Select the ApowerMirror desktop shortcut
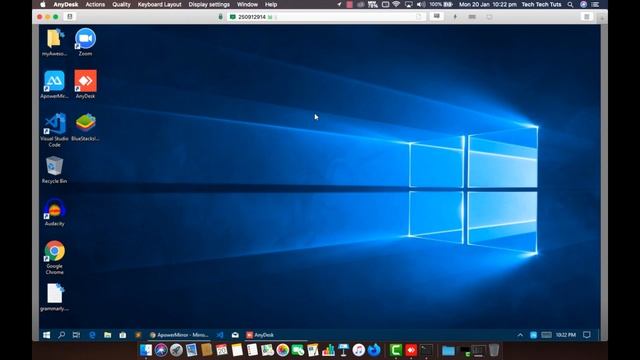The image size is (640, 360). click(54, 84)
